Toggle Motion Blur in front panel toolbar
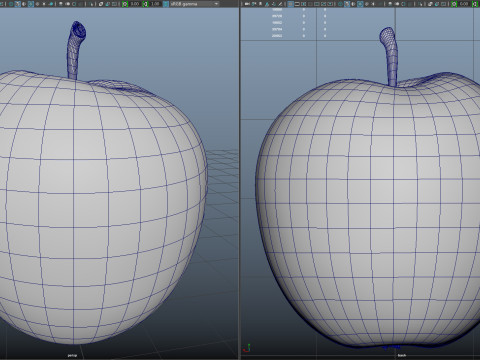480x360 pixels. click(397, 4)
